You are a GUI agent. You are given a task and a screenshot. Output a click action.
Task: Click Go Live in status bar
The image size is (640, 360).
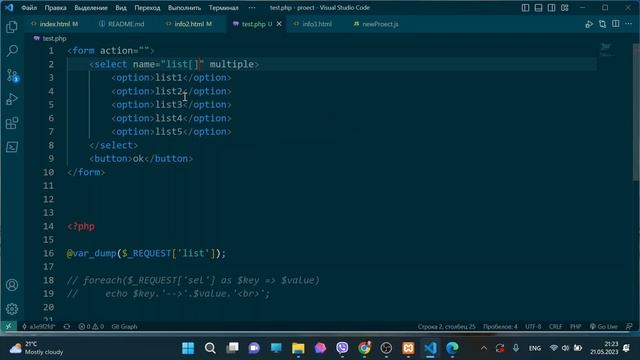604,327
